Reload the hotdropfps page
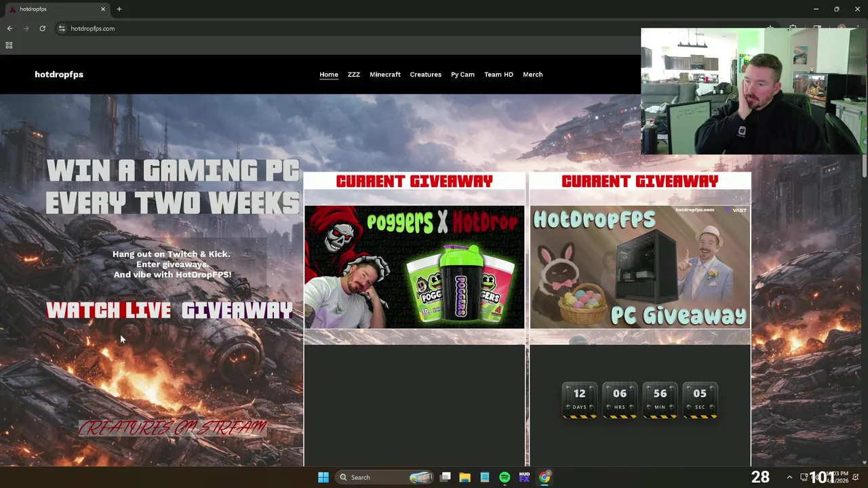Screen dimensions: 868x488 [x=42, y=28]
